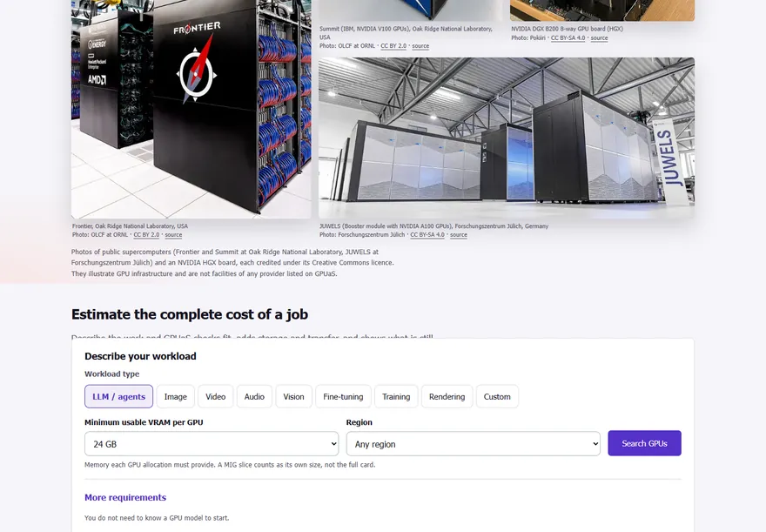
Task: Follow source link under Frontier caption
Action: point(173,235)
